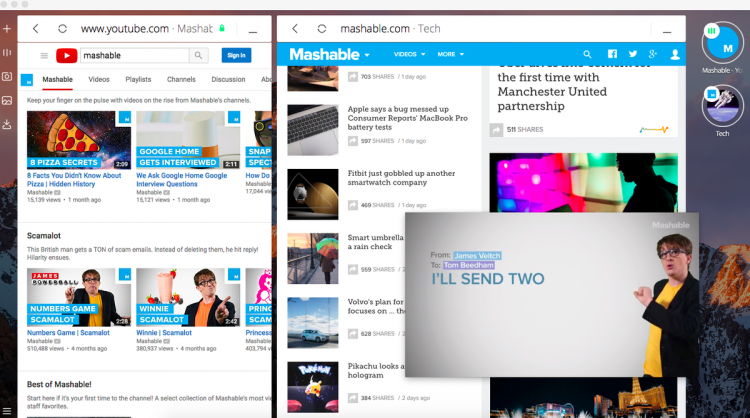Go back in the YouTube window
Image resolution: width=750 pixels, height=418 pixels.
36,29
